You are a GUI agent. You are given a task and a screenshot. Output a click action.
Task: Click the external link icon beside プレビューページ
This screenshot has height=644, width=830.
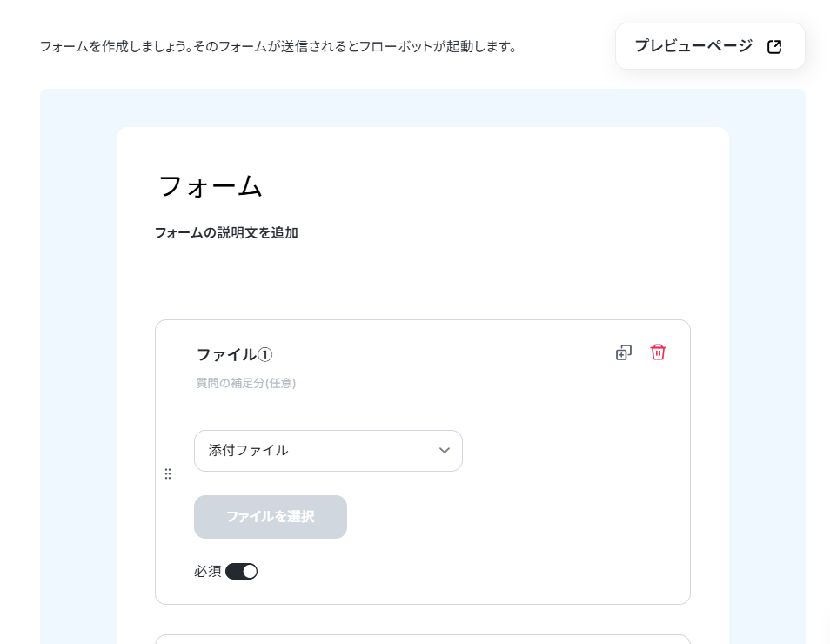(x=774, y=47)
